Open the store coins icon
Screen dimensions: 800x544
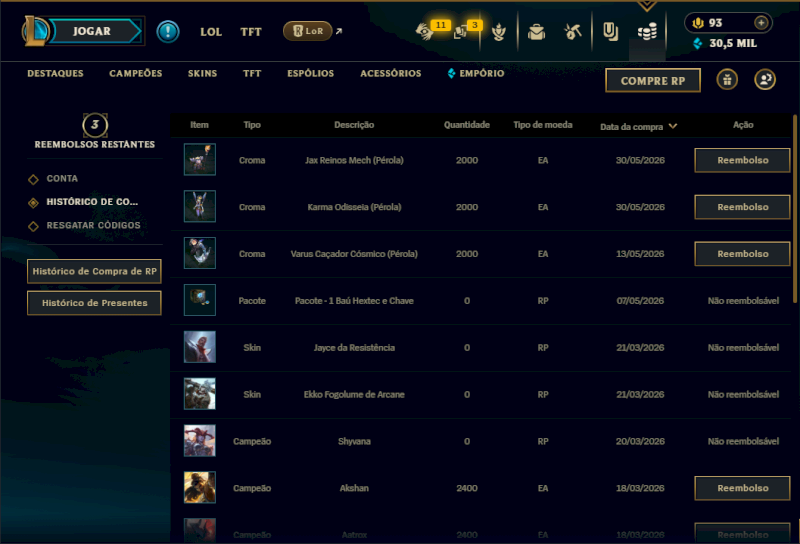point(647,33)
